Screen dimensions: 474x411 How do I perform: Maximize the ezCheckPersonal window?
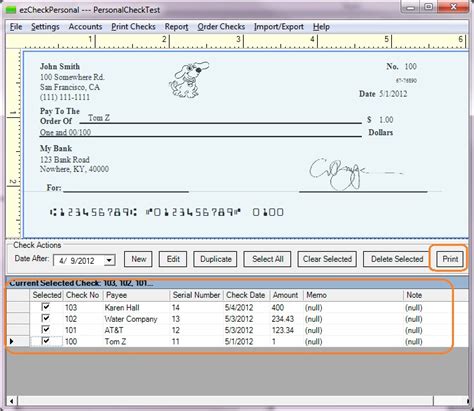coord(429,6)
